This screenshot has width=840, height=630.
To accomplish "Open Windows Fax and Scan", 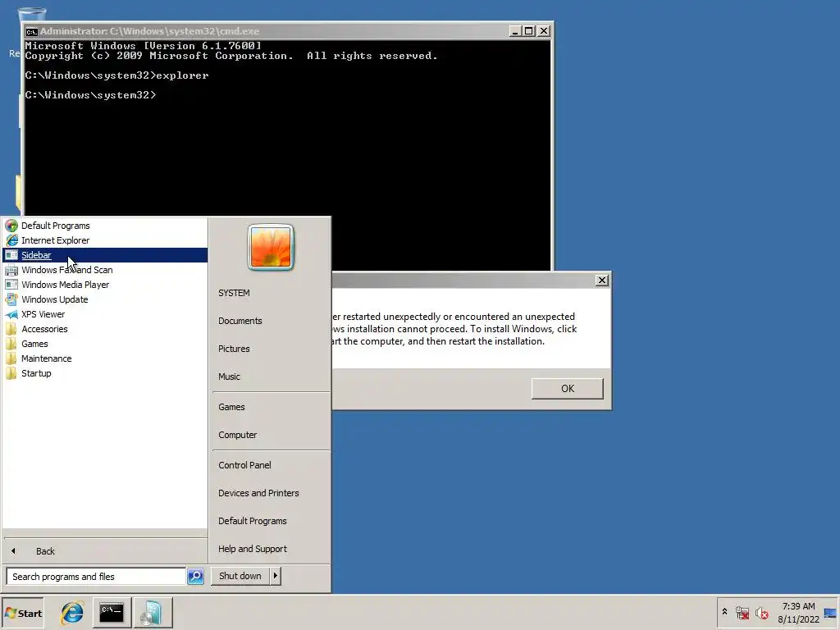I will [105, 270].
